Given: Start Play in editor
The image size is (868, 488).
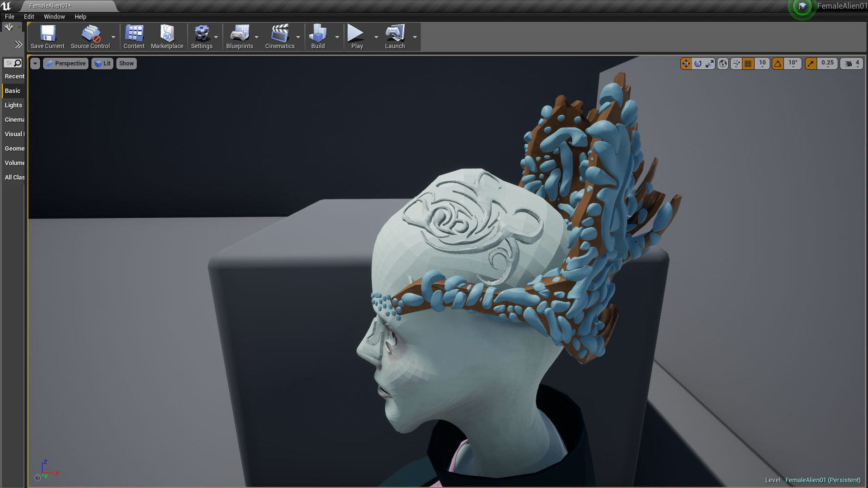Looking at the screenshot, I should point(357,37).
